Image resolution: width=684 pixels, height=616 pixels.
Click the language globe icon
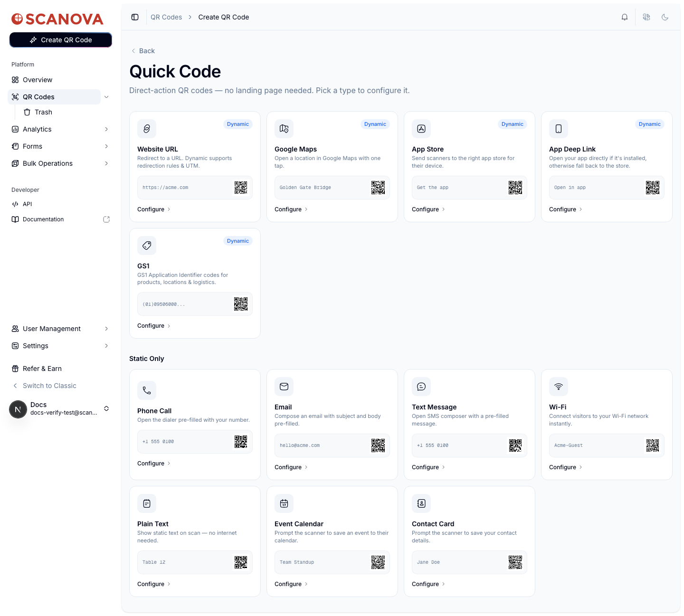coord(646,17)
